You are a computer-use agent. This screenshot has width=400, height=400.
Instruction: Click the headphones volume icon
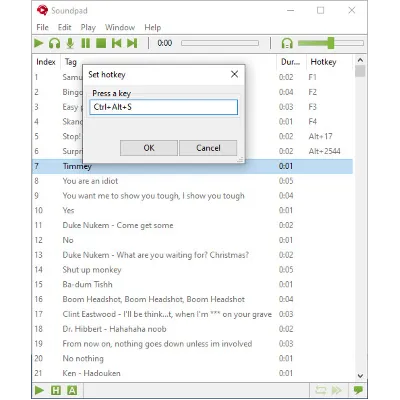(x=287, y=43)
